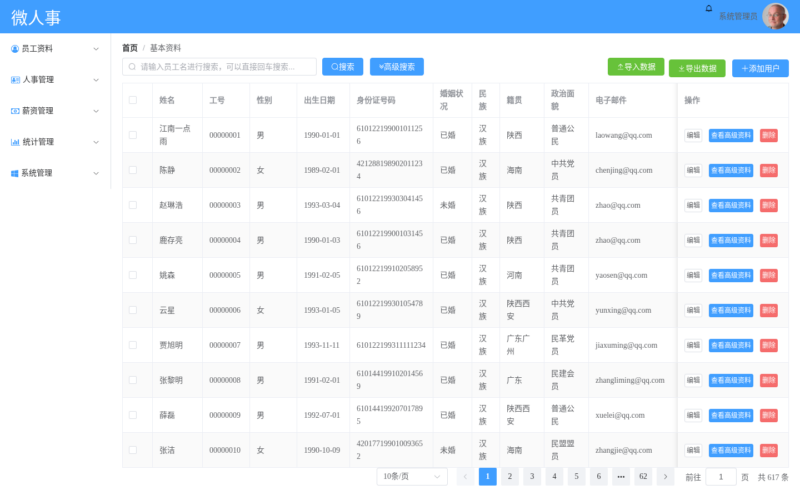Click 编辑 for 张洁
Viewport: 800px width, 500px height.
[693, 451]
